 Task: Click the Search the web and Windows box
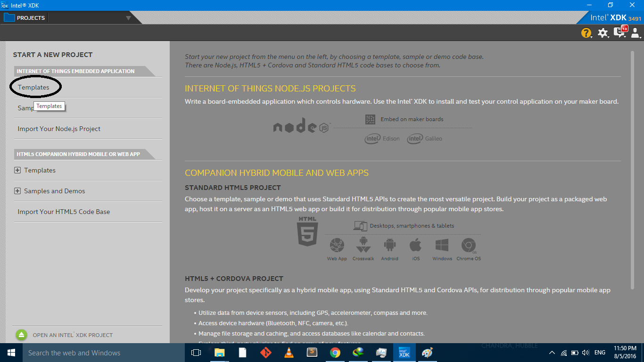click(103, 353)
